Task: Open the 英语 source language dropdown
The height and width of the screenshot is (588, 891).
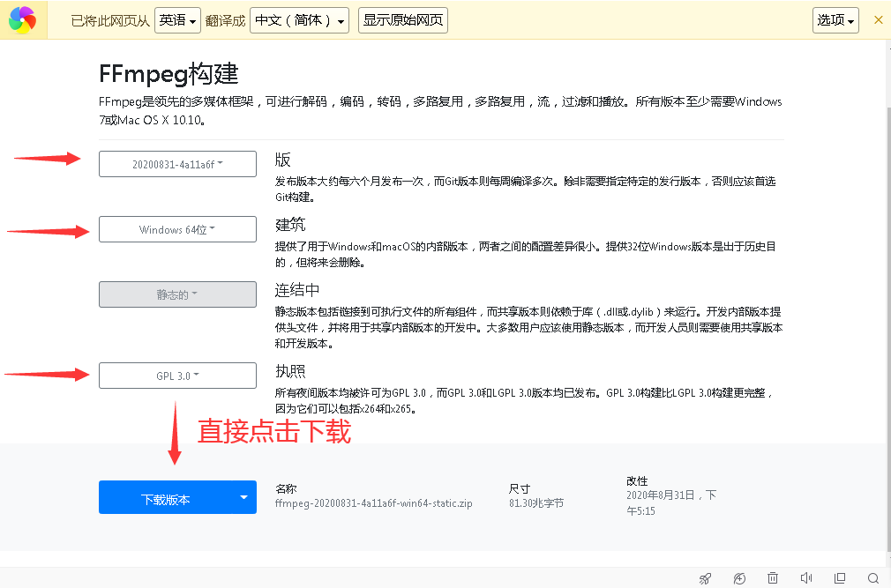Action: coord(178,20)
